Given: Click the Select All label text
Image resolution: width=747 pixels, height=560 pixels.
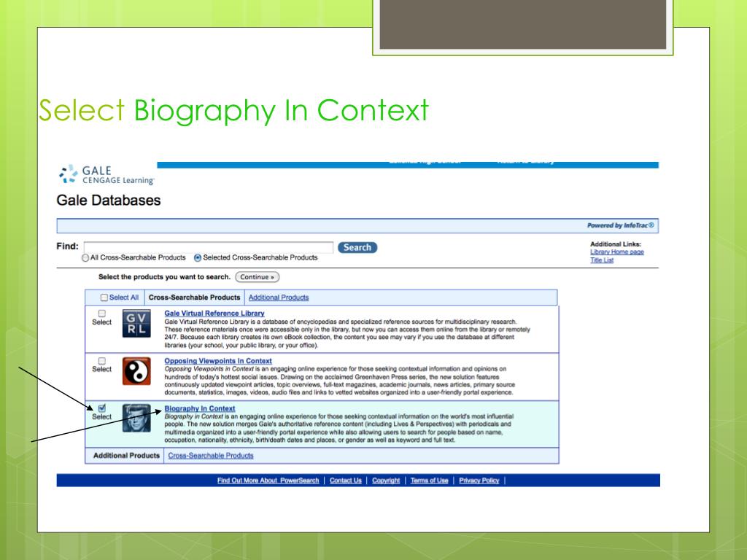Looking at the screenshot, I should coord(124,297).
